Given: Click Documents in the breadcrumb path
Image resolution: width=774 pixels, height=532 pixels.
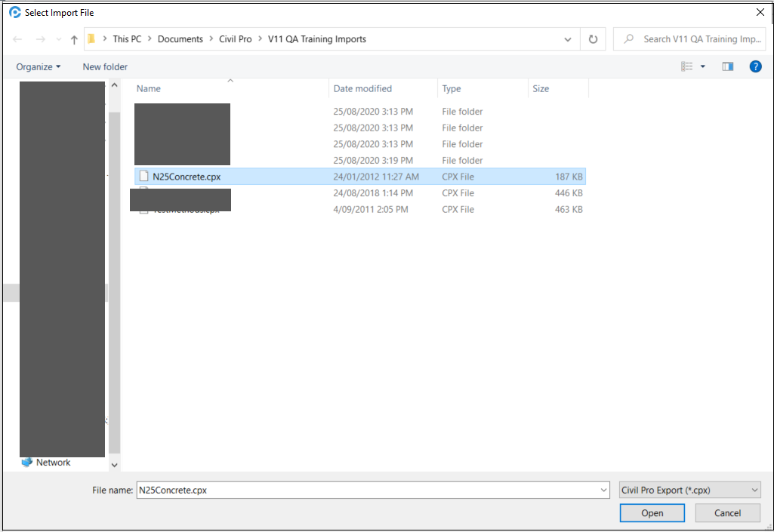Looking at the screenshot, I should (180, 39).
